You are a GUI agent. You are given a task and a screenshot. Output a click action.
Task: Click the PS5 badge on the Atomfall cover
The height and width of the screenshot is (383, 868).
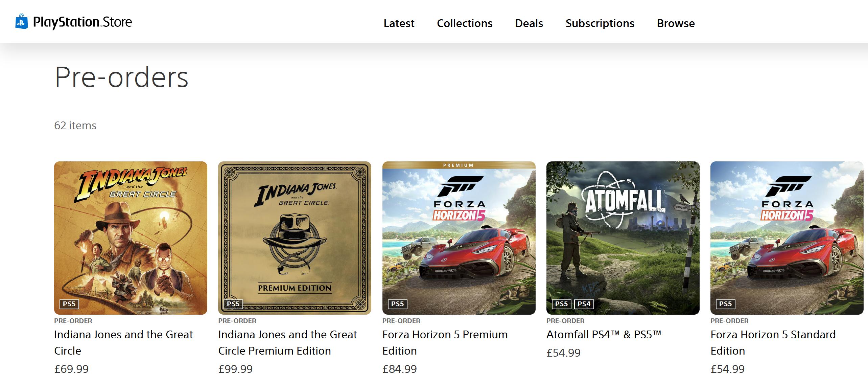[562, 304]
